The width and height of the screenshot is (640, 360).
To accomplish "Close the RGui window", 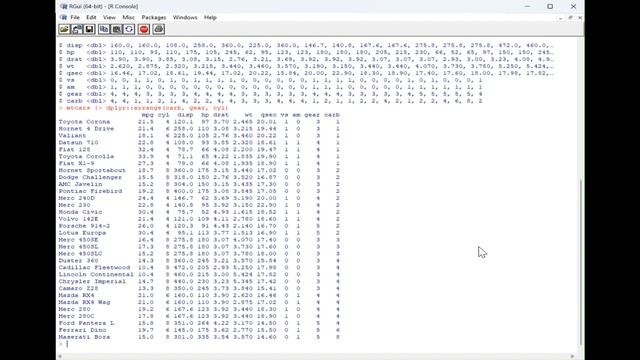I will coord(573,7).
